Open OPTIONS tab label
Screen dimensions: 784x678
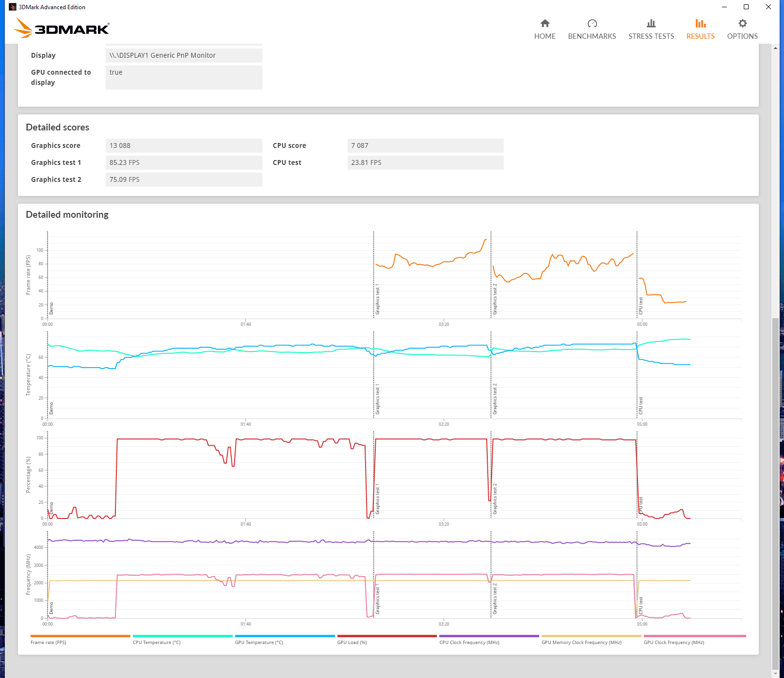(742, 36)
